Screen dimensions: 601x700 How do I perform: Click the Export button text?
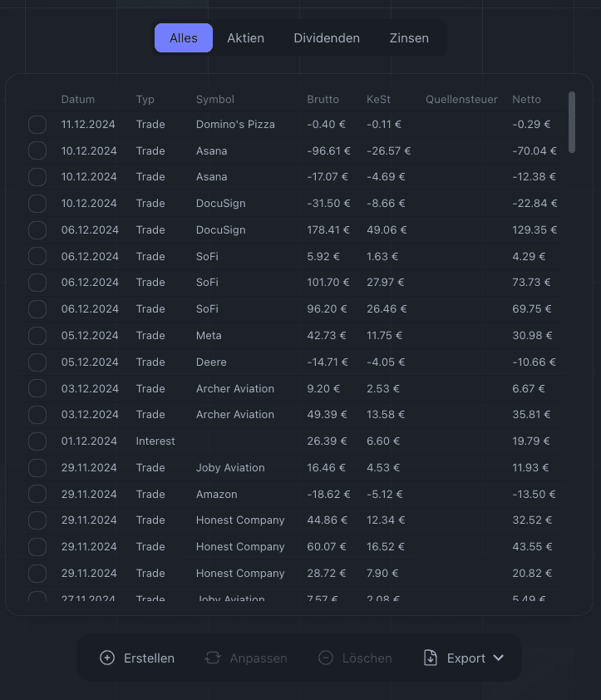tap(466, 658)
